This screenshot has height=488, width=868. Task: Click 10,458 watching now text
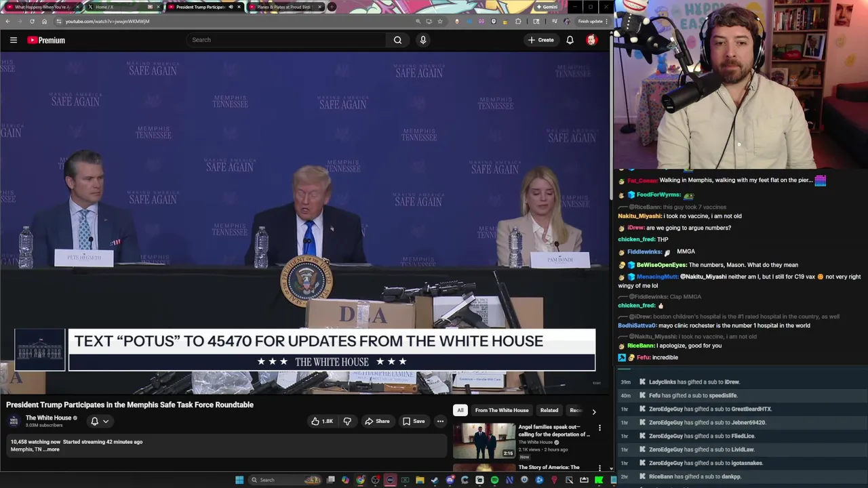pos(35,442)
